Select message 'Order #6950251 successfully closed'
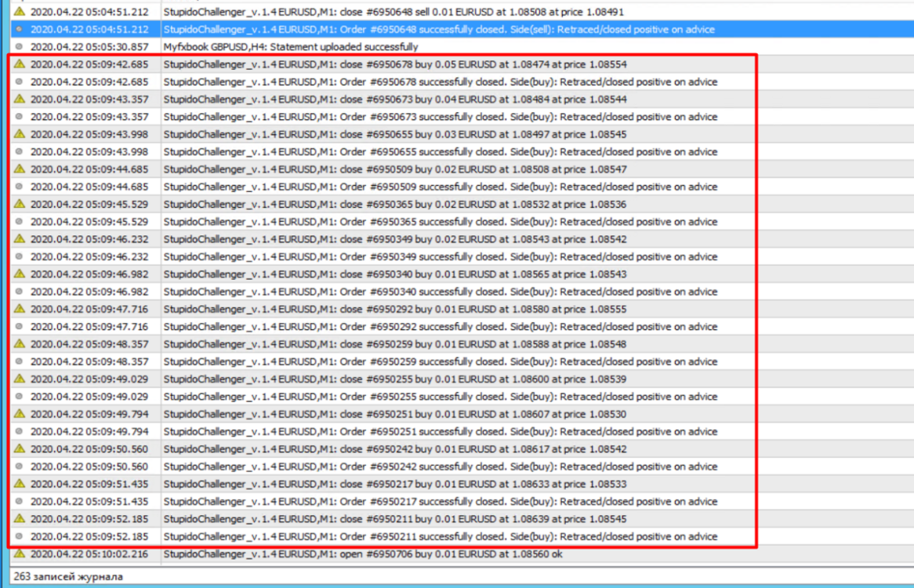The image size is (914, 588). (441, 431)
